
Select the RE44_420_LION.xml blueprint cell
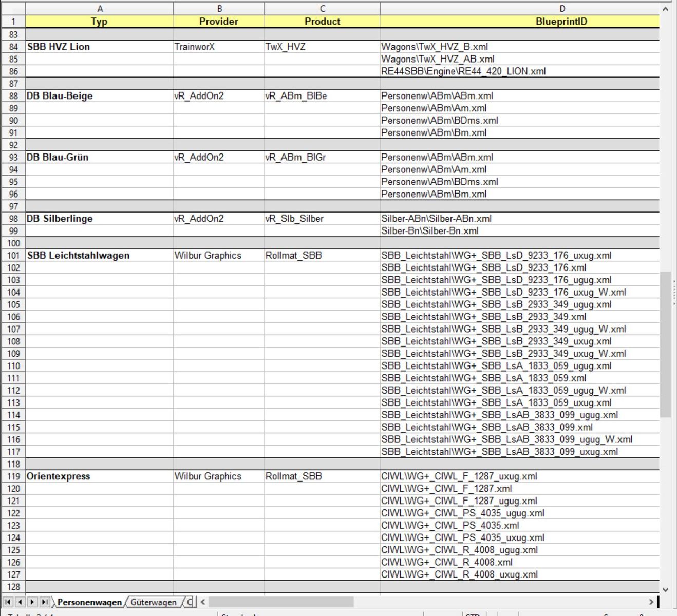click(520, 71)
